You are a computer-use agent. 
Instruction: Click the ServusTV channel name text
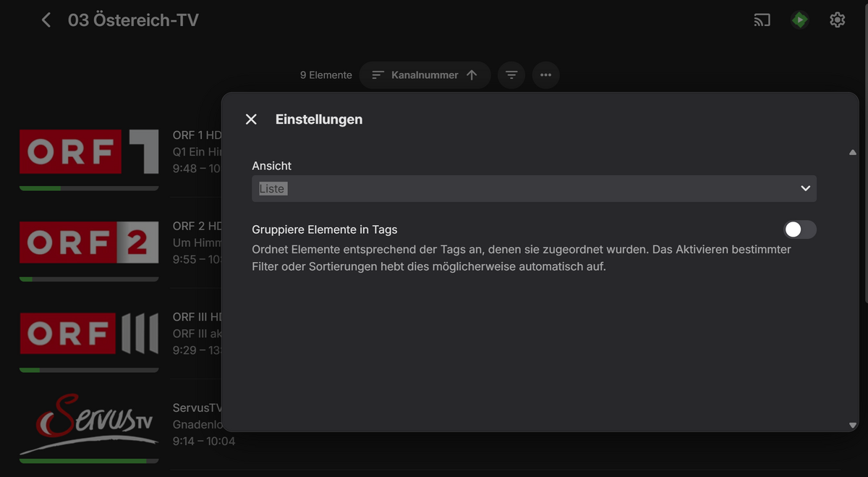click(x=197, y=408)
